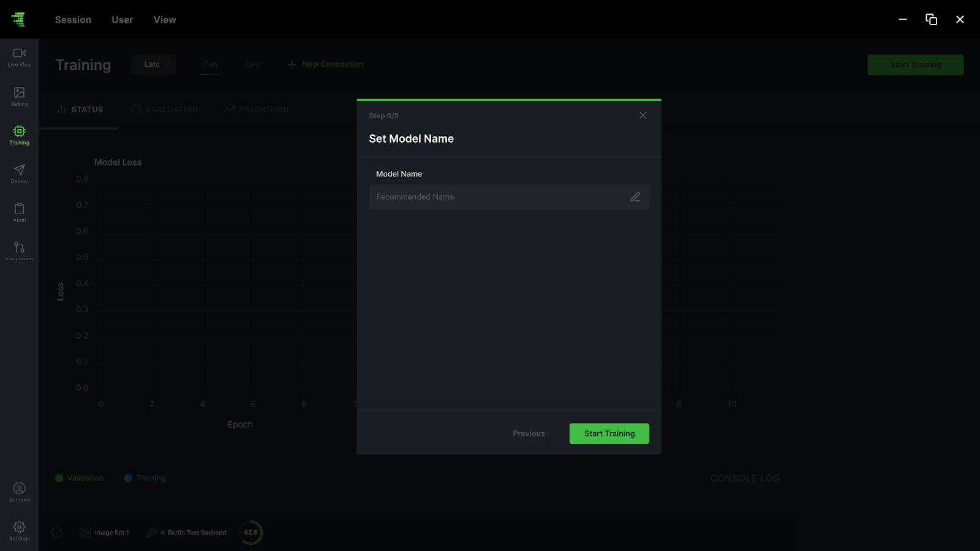Click the bar chart icon on STATUS tab
The image size is (980, 551).
tap(61, 110)
